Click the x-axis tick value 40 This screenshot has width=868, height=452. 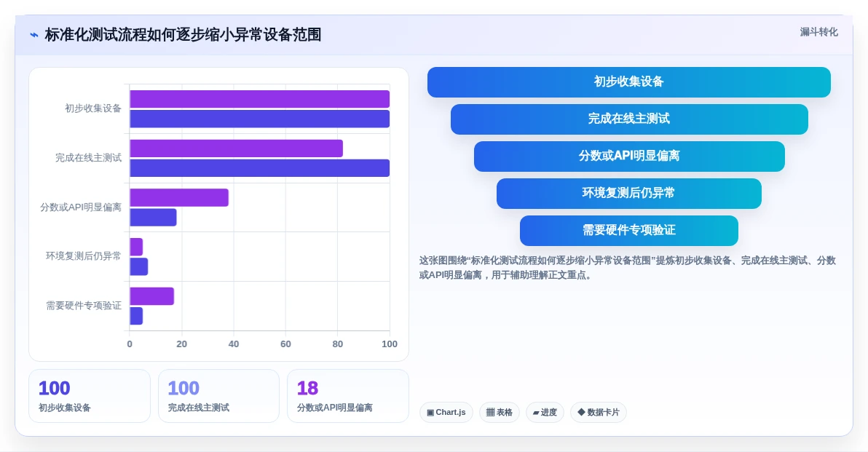pyautogui.click(x=234, y=344)
